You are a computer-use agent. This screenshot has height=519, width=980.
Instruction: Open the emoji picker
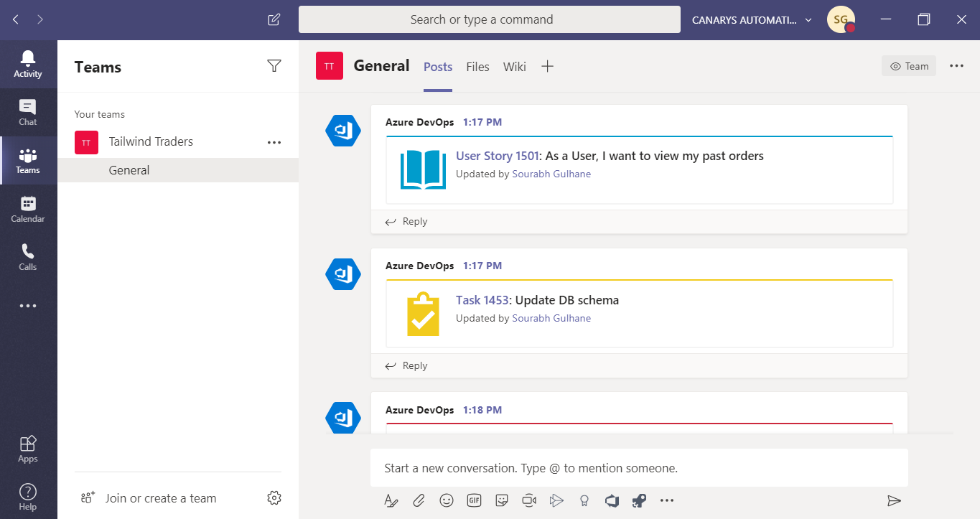click(x=447, y=500)
